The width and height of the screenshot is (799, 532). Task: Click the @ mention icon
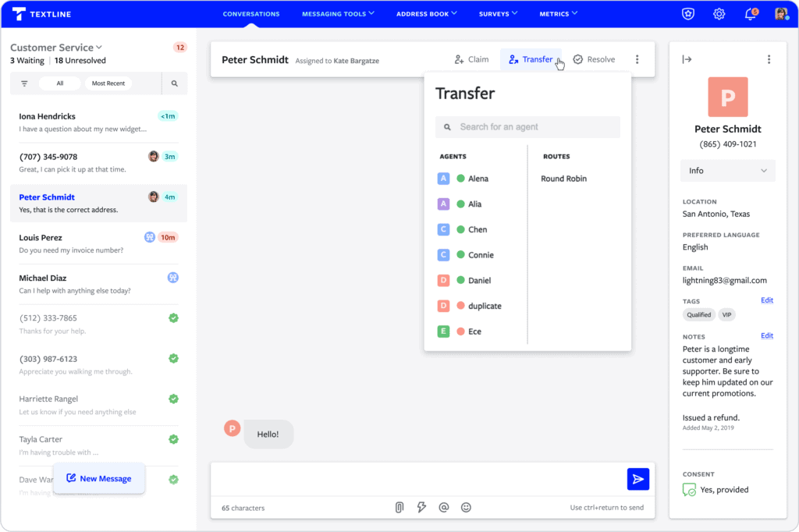click(x=443, y=507)
